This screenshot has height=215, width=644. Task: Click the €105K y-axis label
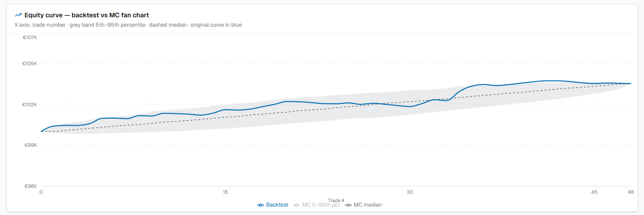pos(30,63)
